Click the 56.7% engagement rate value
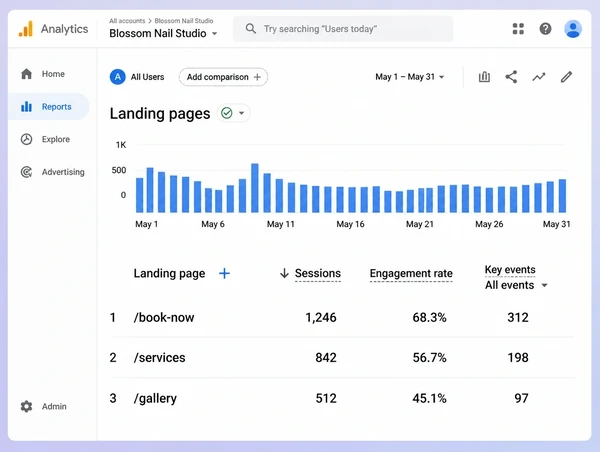 (x=429, y=357)
